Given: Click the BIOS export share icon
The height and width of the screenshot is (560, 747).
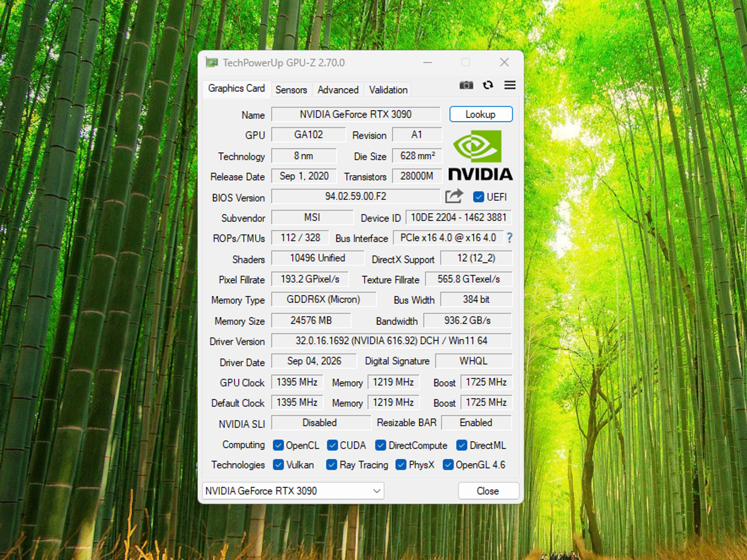Looking at the screenshot, I should pyautogui.click(x=454, y=197).
